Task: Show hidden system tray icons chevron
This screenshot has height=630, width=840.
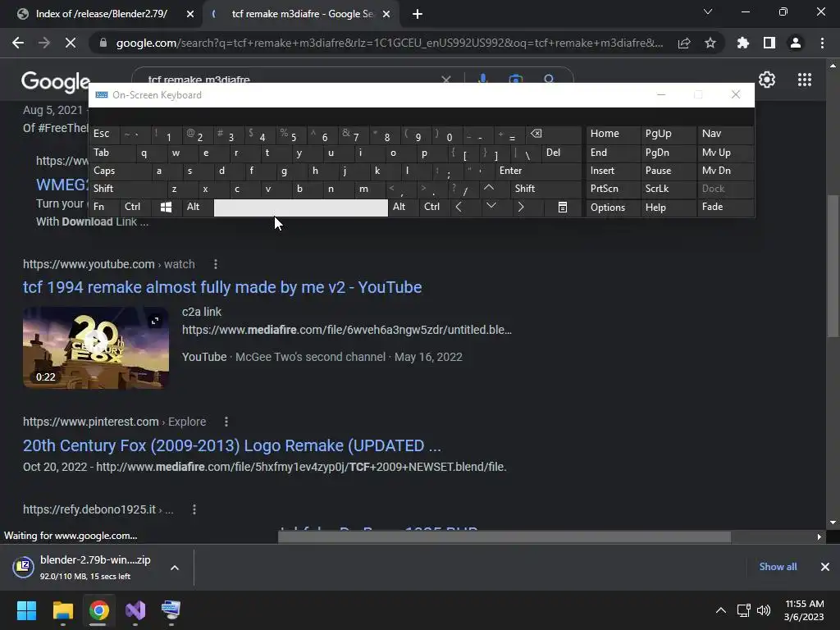Action: [x=721, y=610]
